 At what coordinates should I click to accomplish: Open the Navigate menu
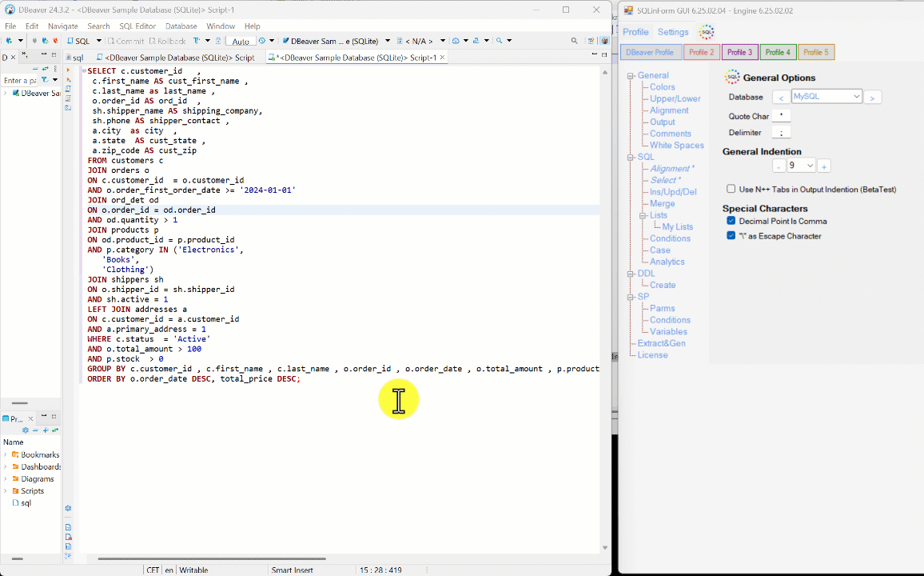[62, 26]
